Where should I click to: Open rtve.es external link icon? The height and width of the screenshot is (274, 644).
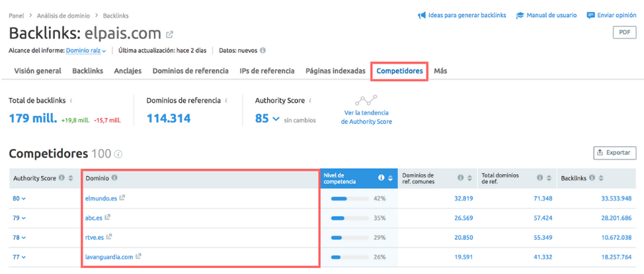(x=109, y=238)
